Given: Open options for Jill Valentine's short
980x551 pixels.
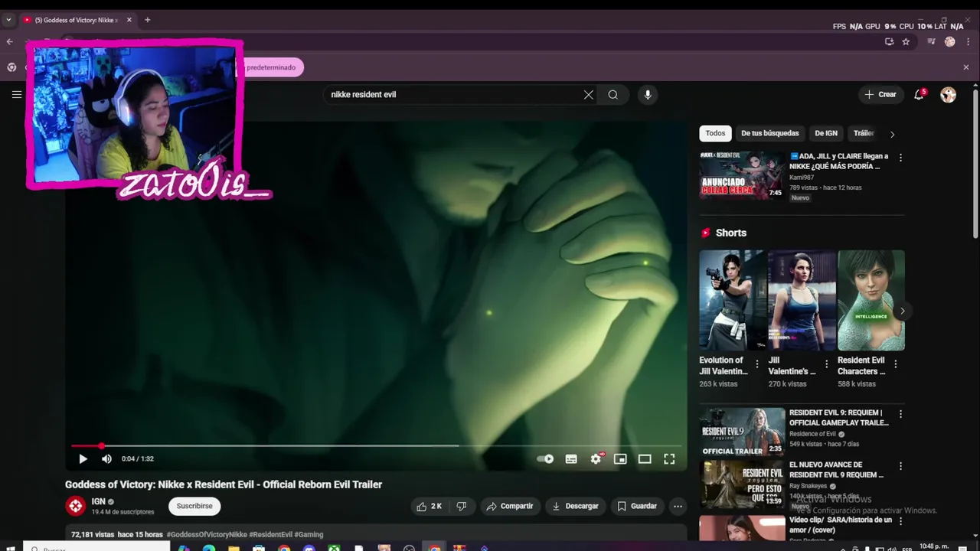Looking at the screenshot, I should pos(826,364).
